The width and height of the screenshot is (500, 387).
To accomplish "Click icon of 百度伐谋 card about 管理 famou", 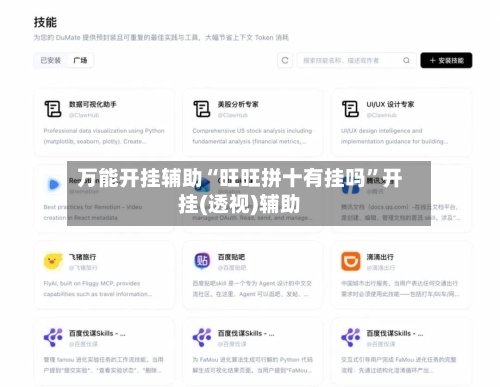I will (53, 337).
